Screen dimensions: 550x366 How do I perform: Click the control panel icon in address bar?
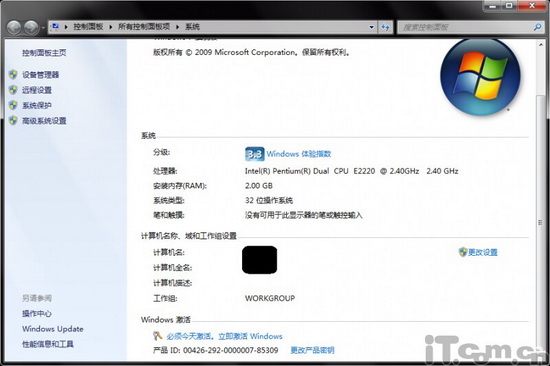point(55,27)
